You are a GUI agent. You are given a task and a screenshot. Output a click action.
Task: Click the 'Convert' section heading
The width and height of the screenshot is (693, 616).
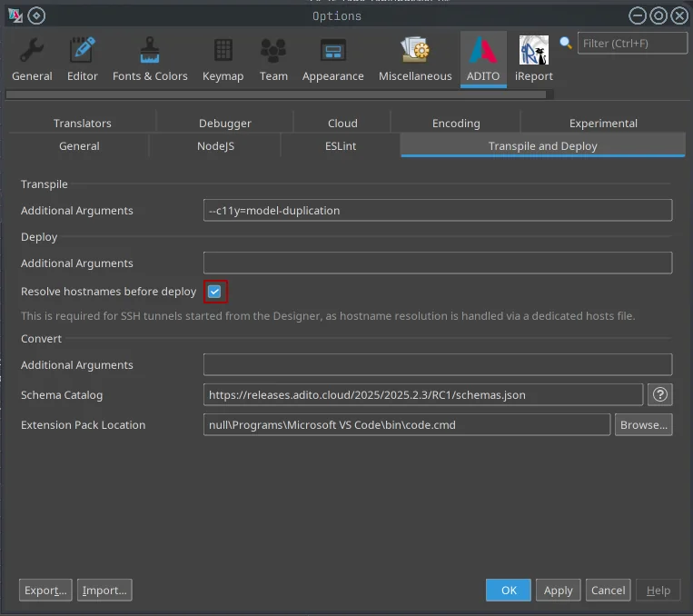click(x=41, y=338)
